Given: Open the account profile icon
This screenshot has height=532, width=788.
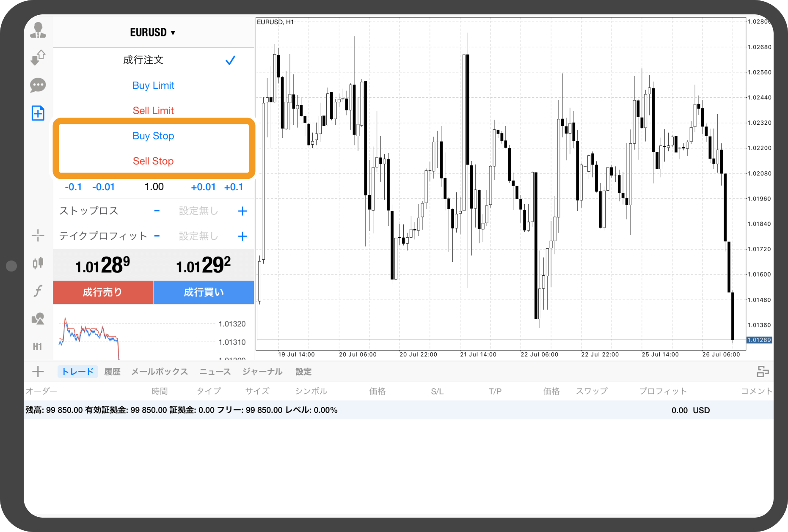Looking at the screenshot, I should [38, 30].
